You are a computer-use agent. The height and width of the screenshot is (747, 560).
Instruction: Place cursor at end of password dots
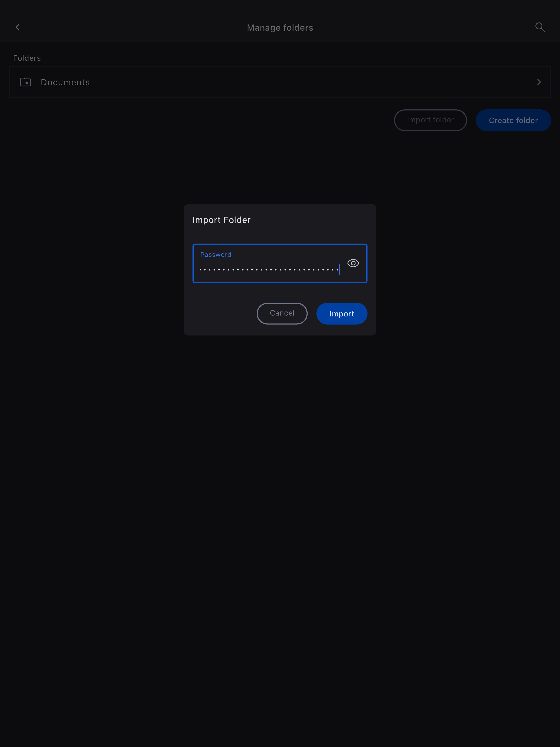click(x=339, y=269)
